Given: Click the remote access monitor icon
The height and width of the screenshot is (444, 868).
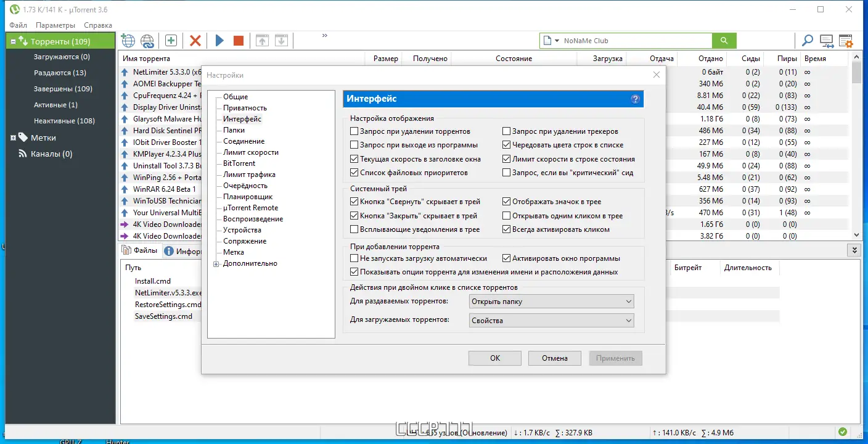Looking at the screenshot, I should [827, 41].
